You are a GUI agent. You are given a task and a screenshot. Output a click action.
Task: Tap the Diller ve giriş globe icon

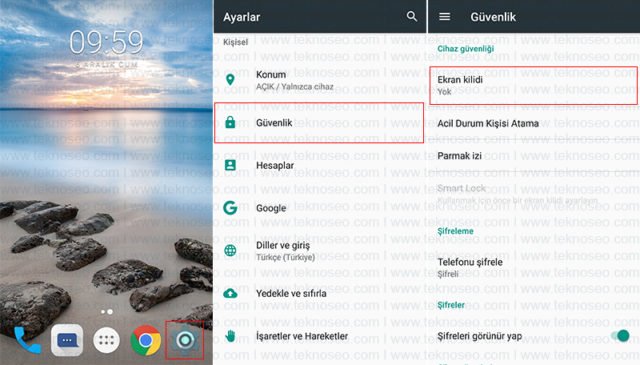(x=230, y=250)
